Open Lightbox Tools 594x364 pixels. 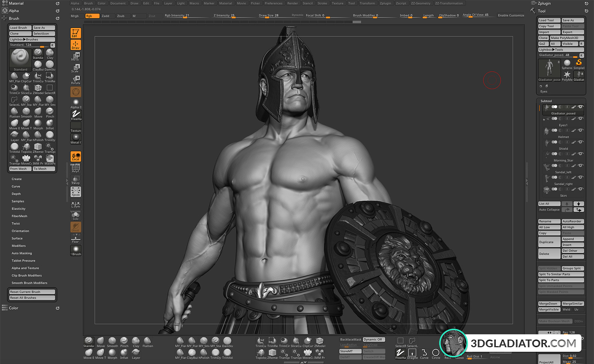click(561, 49)
